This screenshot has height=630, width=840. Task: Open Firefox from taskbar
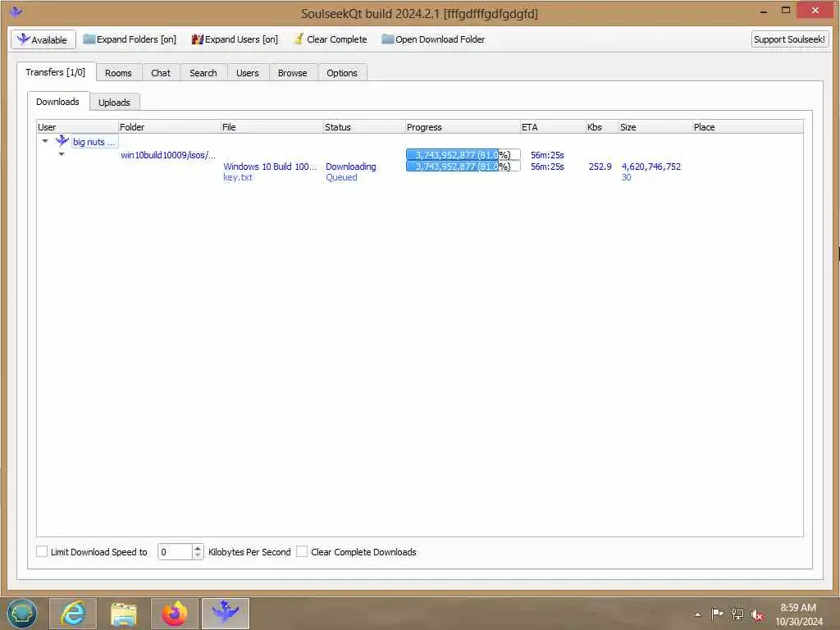175,614
